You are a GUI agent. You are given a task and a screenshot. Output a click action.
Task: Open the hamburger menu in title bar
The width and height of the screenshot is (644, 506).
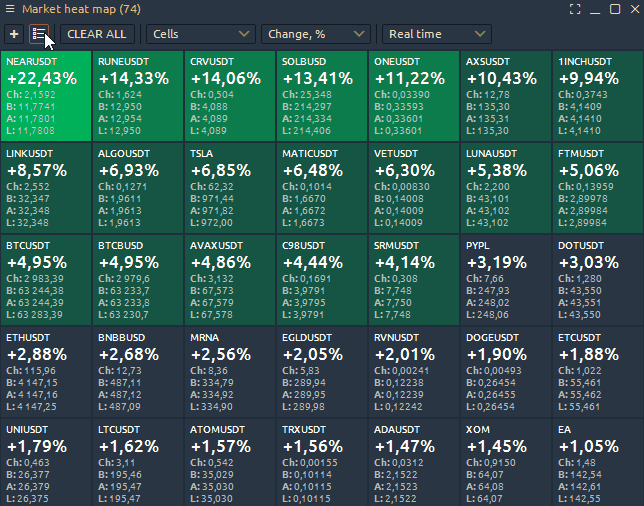click(x=10, y=9)
